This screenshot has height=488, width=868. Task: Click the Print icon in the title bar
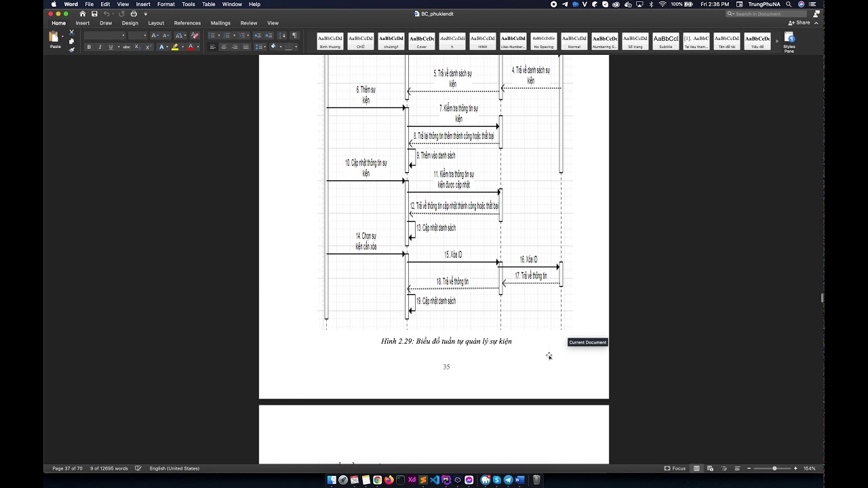pyautogui.click(x=134, y=14)
